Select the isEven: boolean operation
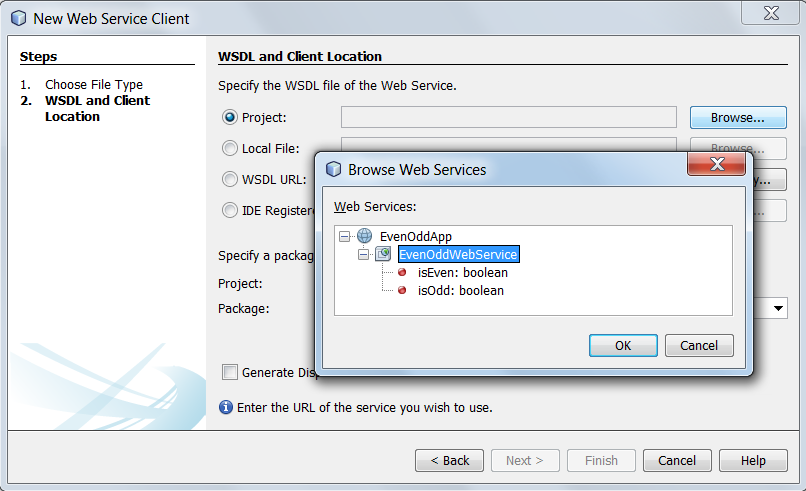This screenshot has width=806, height=491. pos(463,272)
